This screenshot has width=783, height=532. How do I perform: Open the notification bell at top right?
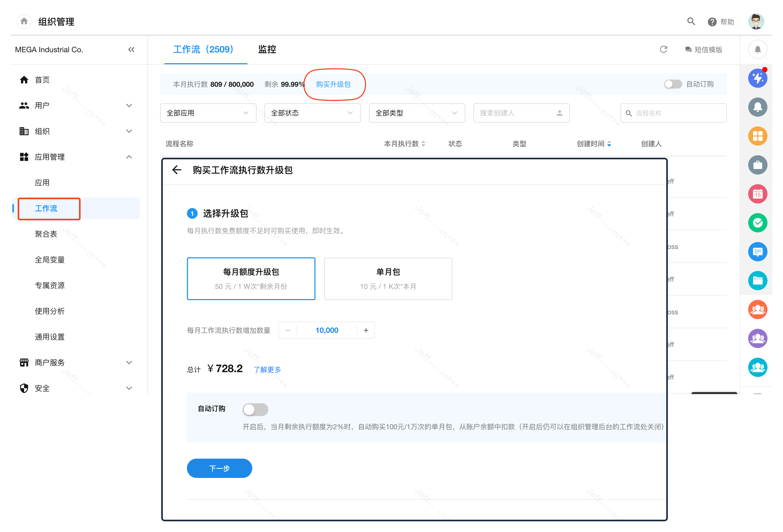757,50
